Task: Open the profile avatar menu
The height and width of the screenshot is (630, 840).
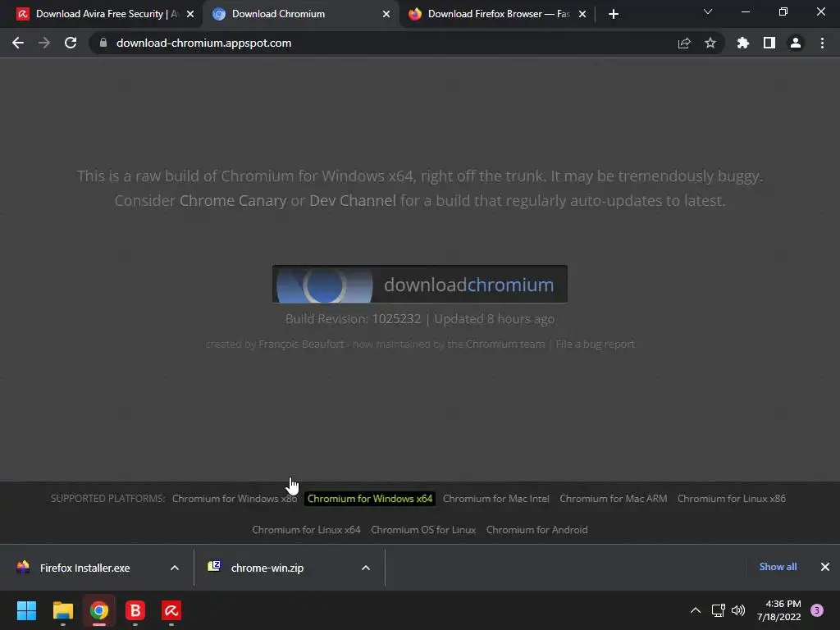Action: [x=796, y=43]
